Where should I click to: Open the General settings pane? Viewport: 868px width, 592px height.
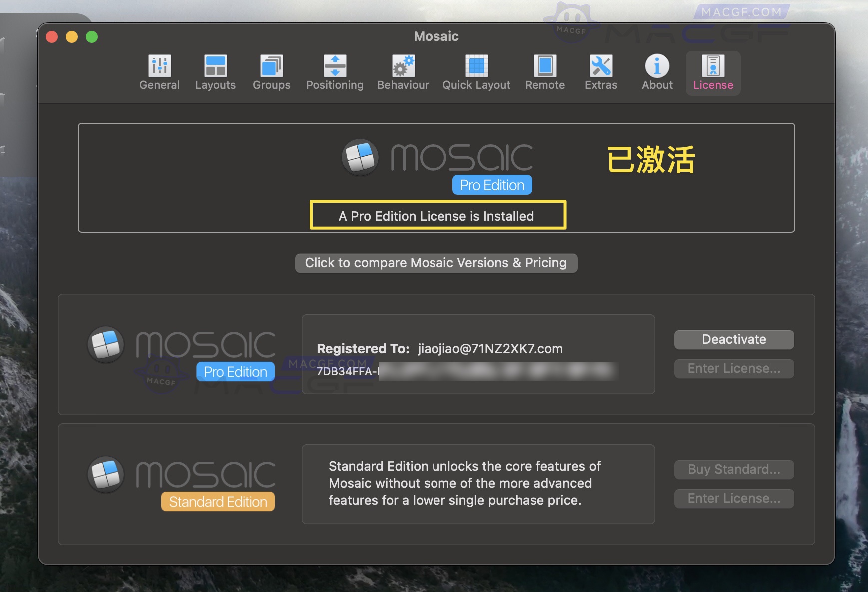(159, 73)
